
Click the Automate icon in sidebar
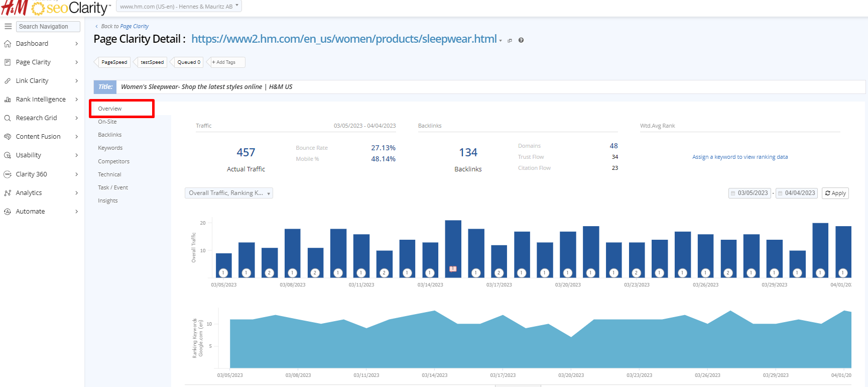point(8,212)
